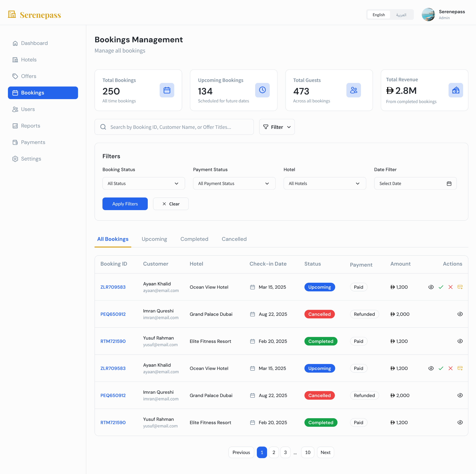Click first Cancelled status badge
Viewport: 476px width, 474px height.
pyautogui.click(x=320, y=314)
